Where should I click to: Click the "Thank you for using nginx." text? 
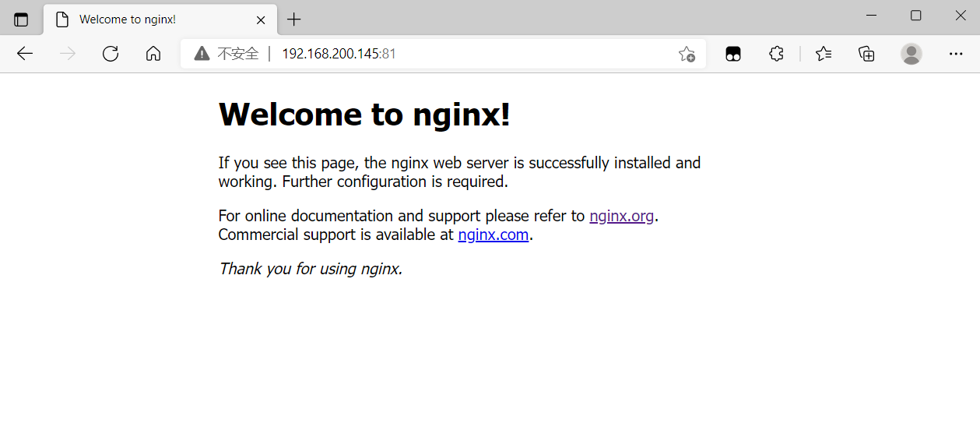click(311, 269)
